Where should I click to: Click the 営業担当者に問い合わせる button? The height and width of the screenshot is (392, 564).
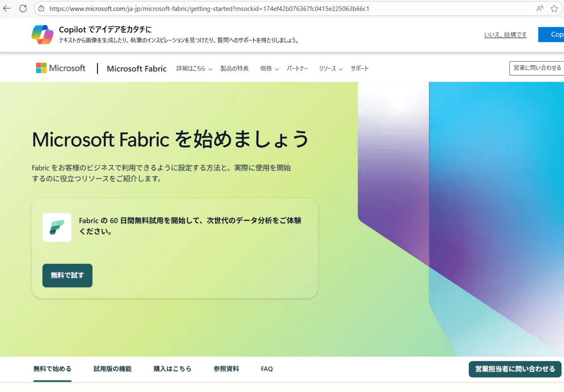(x=515, y=369)
